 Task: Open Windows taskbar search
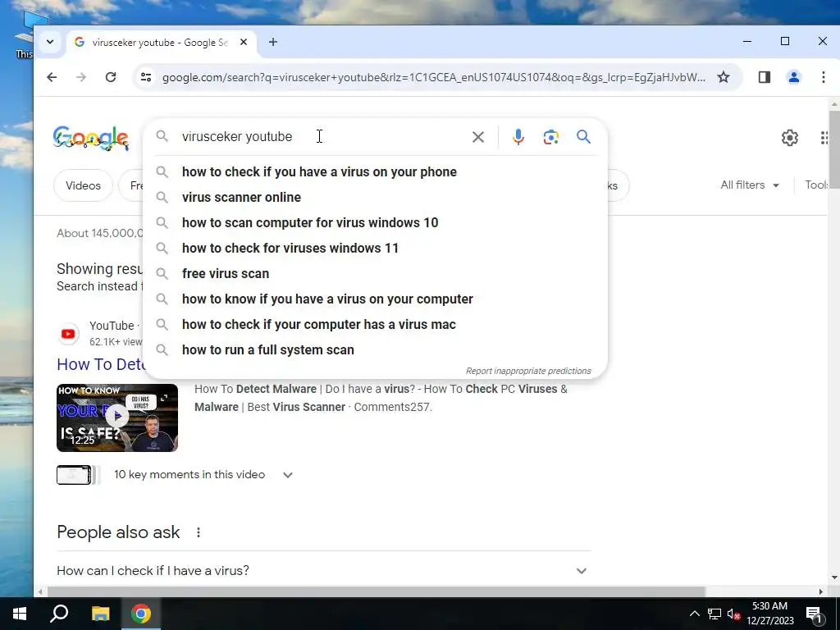(59, 614)
